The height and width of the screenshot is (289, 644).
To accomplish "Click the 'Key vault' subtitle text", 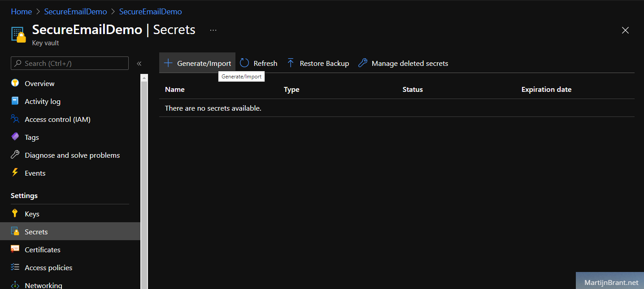I will click(46, 43).
